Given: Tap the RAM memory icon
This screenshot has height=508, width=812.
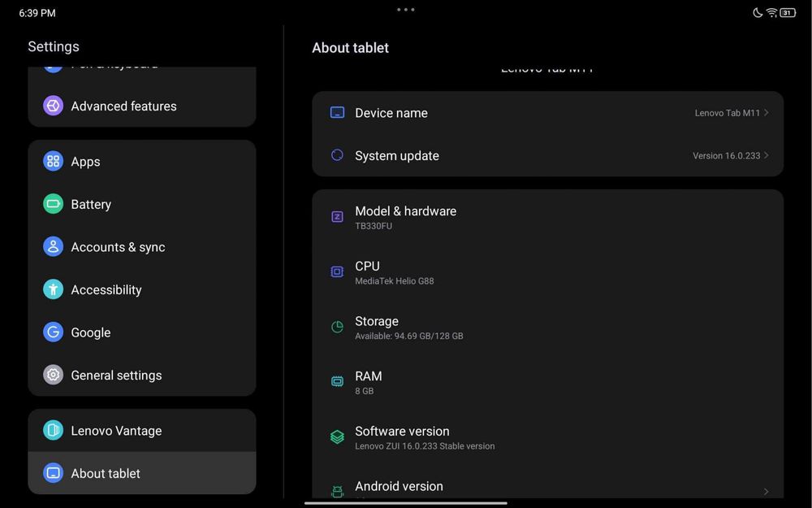Looking at the screenshot, I should point(337,381).
